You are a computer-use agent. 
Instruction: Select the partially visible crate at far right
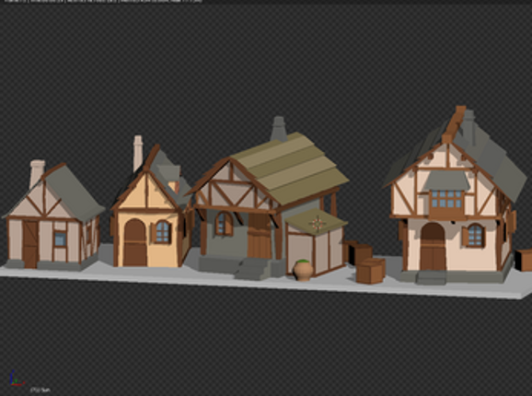coord(524,261)
